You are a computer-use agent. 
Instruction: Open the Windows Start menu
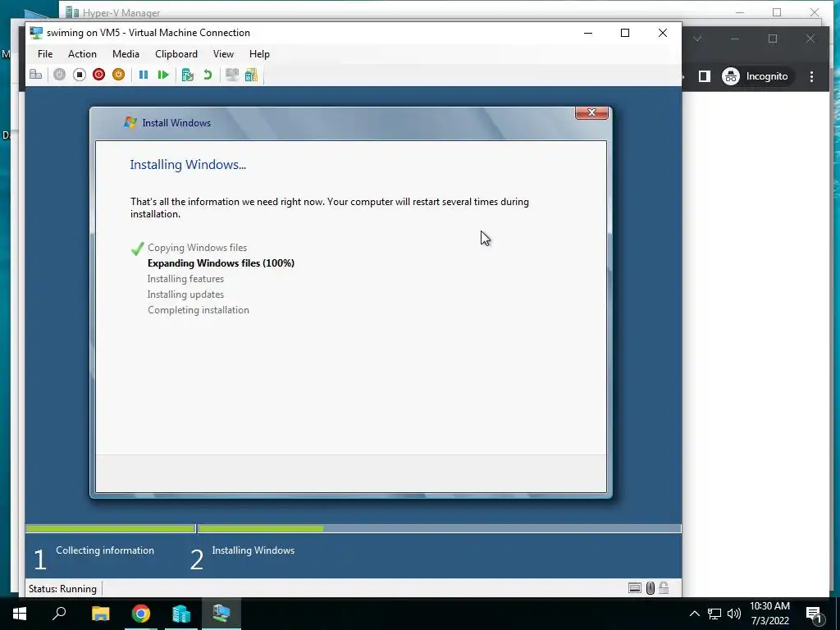tap(20, 614)
